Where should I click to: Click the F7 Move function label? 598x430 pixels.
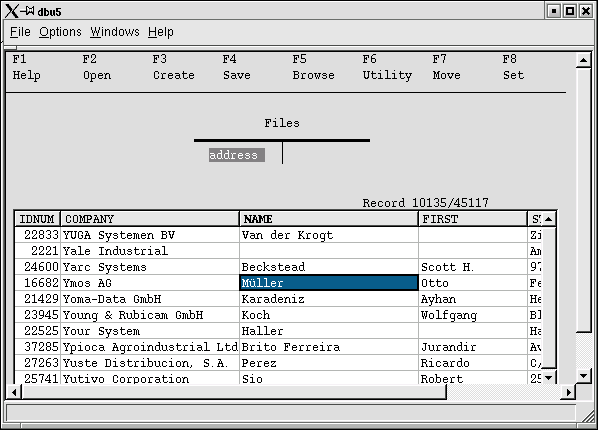[x=446, y=67]
